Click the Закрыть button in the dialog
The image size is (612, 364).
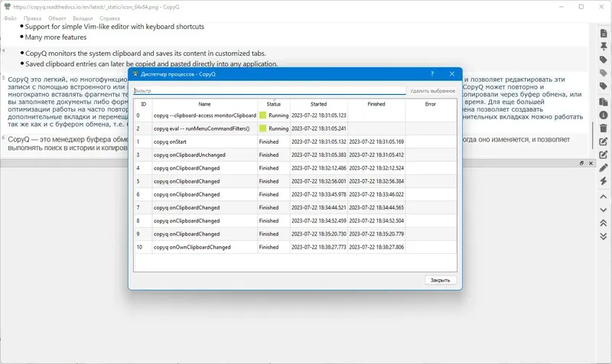[441, 280]
